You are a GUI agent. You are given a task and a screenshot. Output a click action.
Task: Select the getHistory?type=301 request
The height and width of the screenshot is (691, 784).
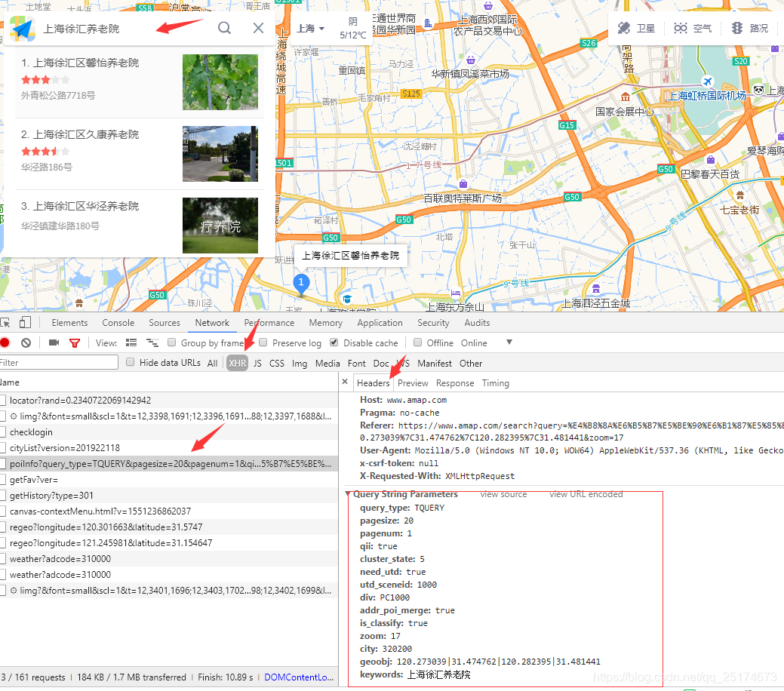pos(169,496)
